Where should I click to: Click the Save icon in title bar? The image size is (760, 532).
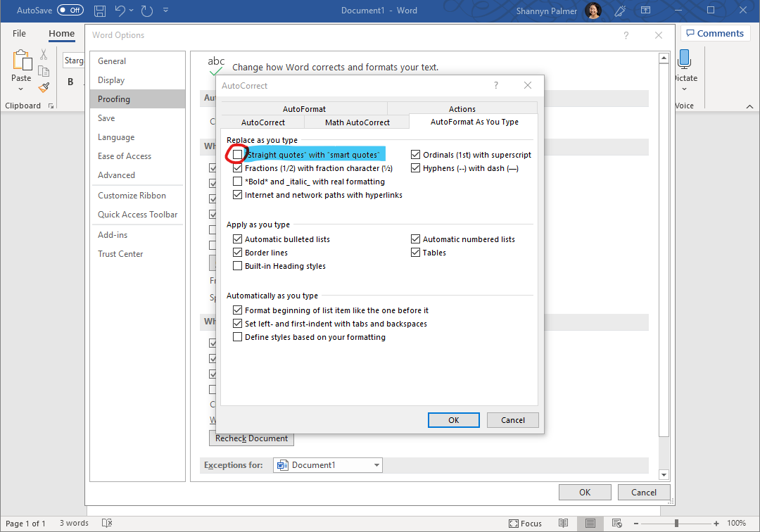coord(100,11)
